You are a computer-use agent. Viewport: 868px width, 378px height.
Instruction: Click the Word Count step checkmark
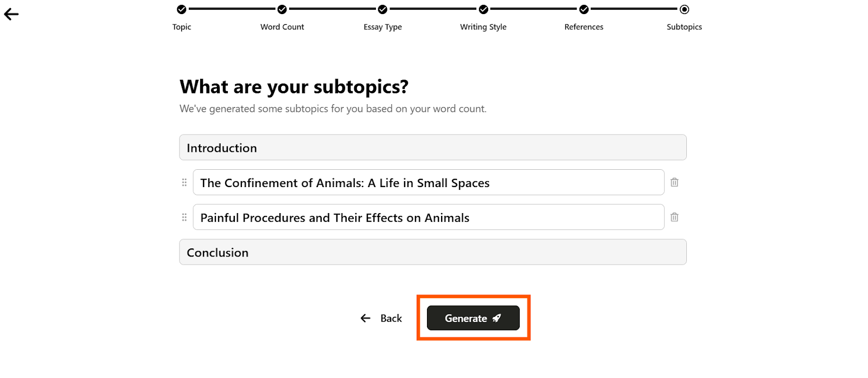282,9
